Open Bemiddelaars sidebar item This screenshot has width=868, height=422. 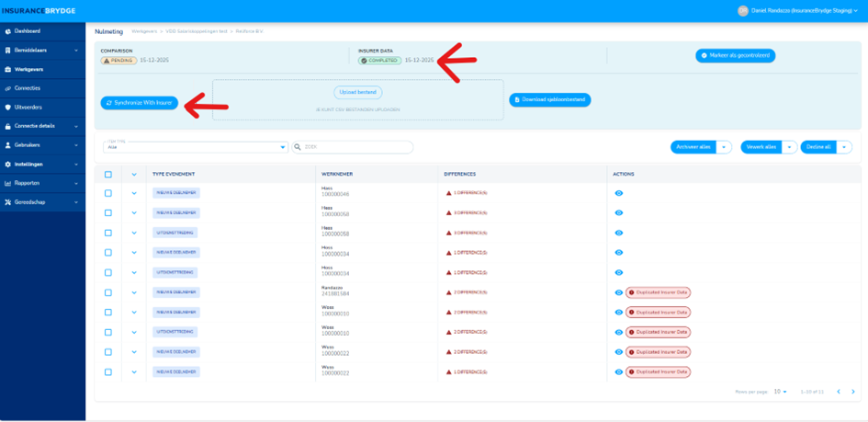click(x=42, y=51)
